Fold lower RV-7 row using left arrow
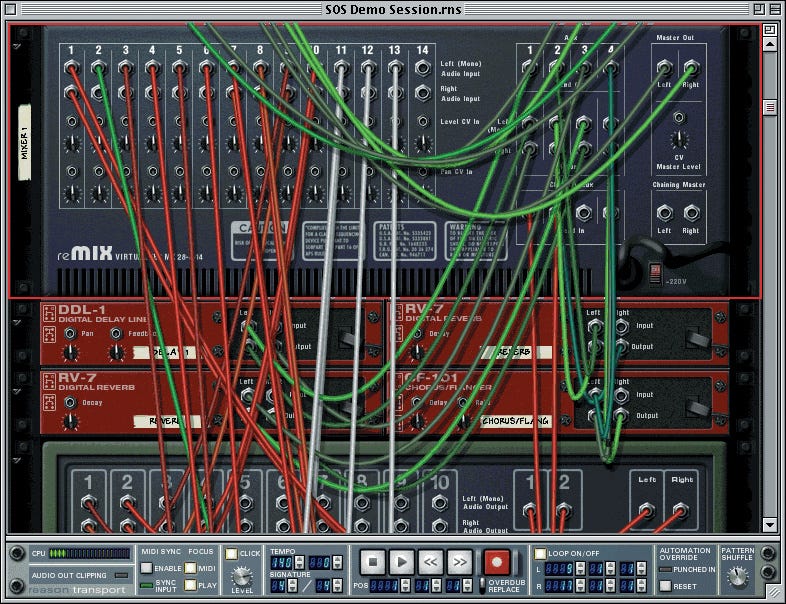The height and width of the screenshot is (604, 786). [x=17, y=391]
